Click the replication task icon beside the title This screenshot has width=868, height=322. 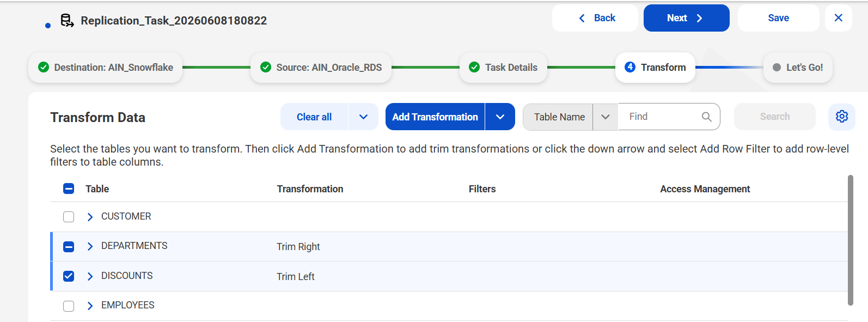pos(67,21)
